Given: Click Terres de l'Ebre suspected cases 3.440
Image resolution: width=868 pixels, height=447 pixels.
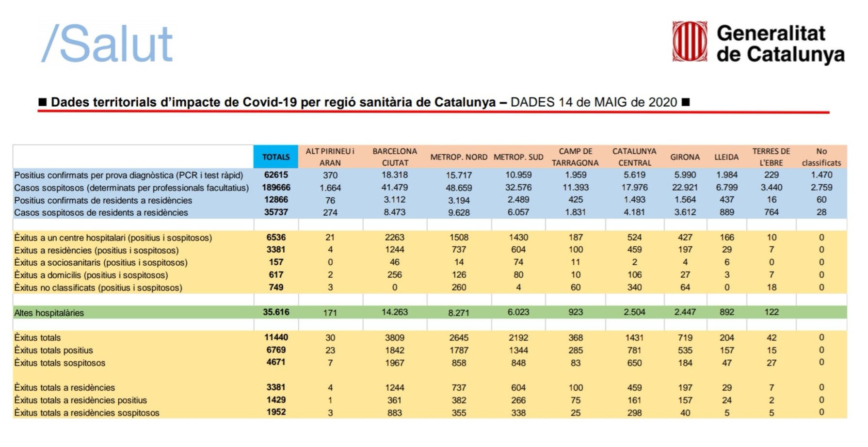Looking at the screenshot, I should [x=772, y=187].
